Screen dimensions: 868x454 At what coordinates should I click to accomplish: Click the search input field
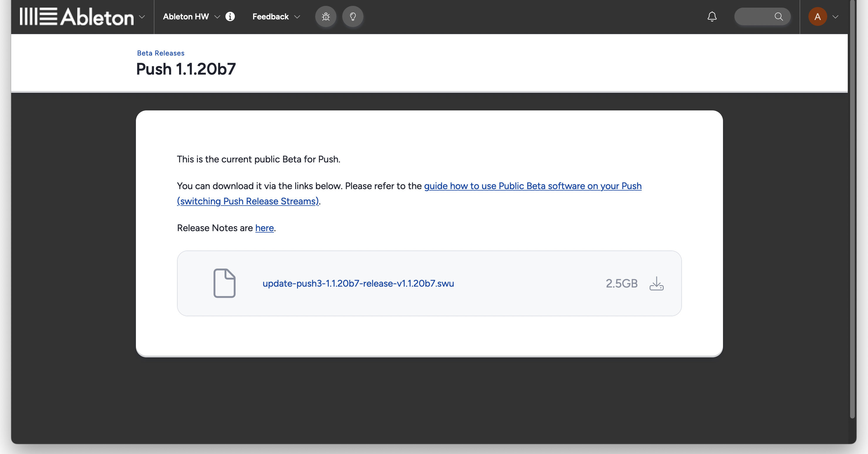(x=758, y=16)
